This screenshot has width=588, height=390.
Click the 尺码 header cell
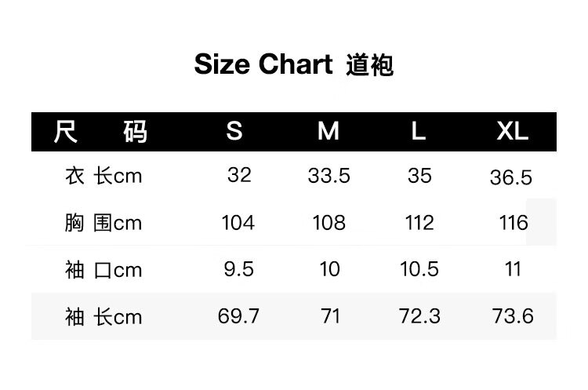100,132
